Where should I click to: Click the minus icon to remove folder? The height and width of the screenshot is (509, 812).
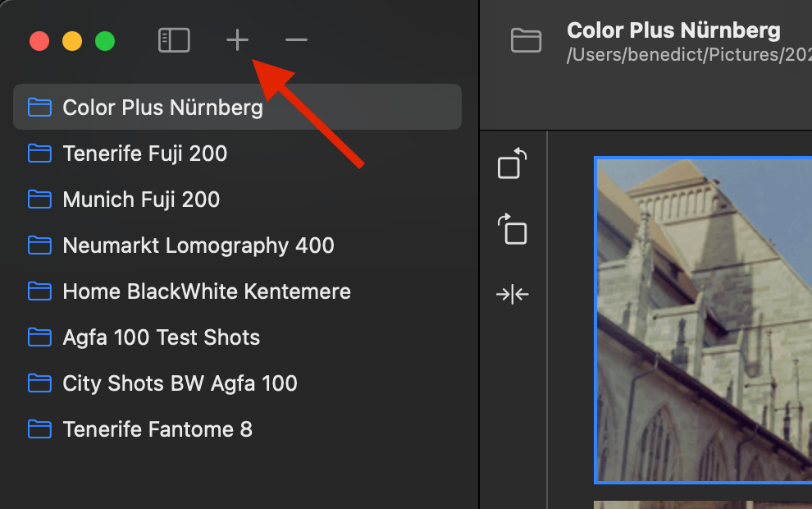pos(296,40)
